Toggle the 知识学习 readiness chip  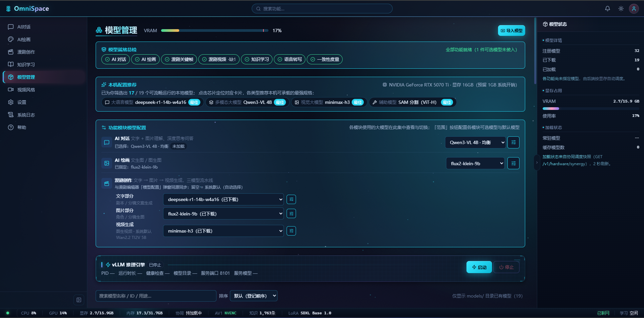click(x=257, y=59)
